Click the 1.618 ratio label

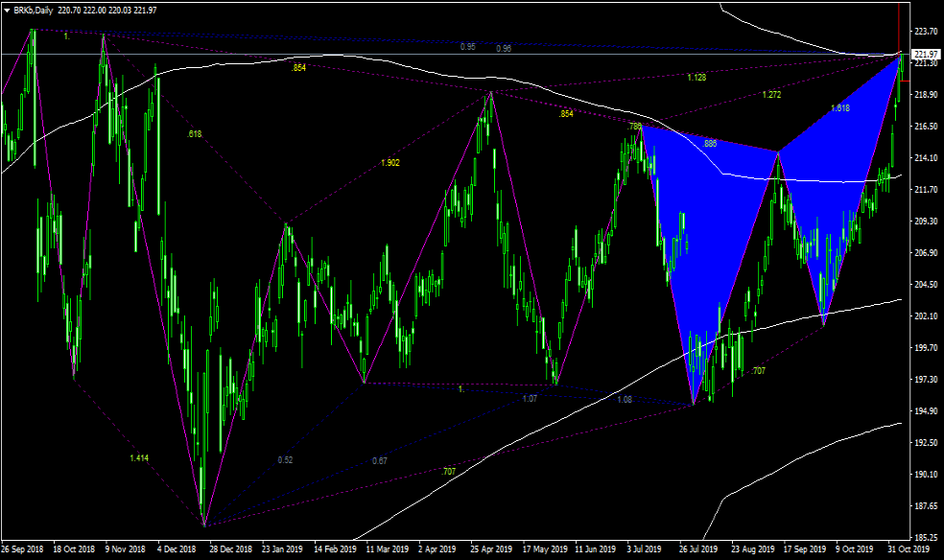[x=840, y=107]
